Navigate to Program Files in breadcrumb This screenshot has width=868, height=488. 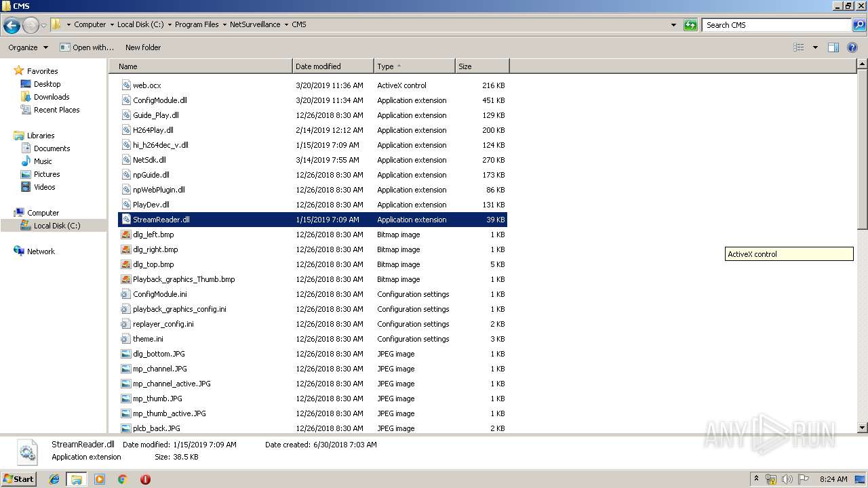coord(197,24)
